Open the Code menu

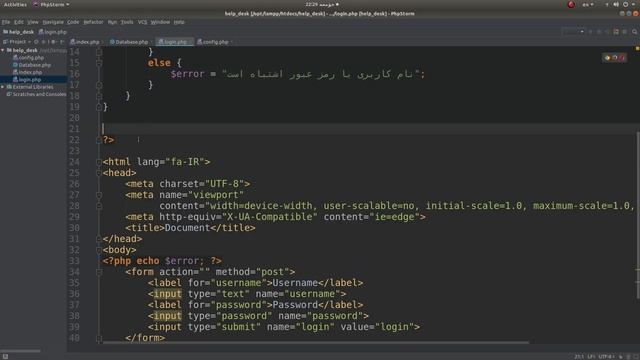[73, 22]
